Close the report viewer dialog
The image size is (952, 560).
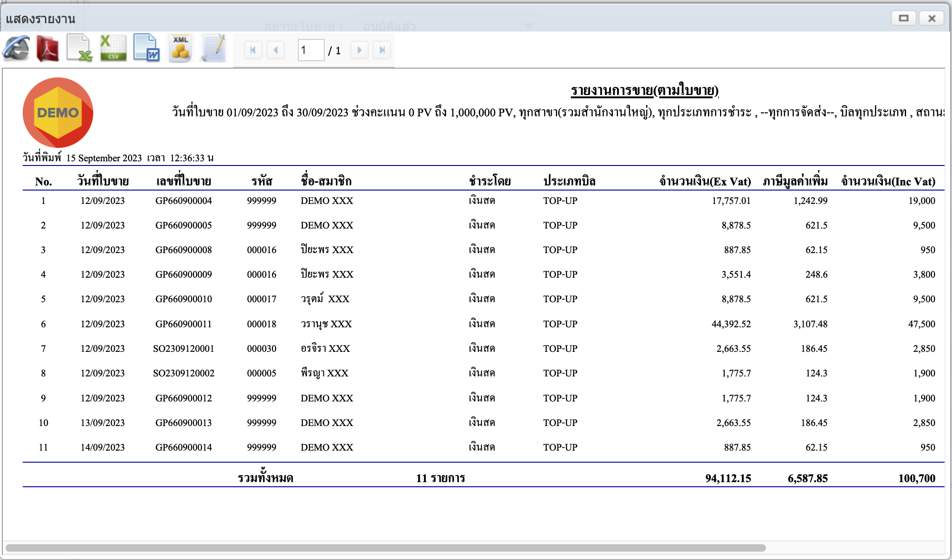click(x=932, y=19)
